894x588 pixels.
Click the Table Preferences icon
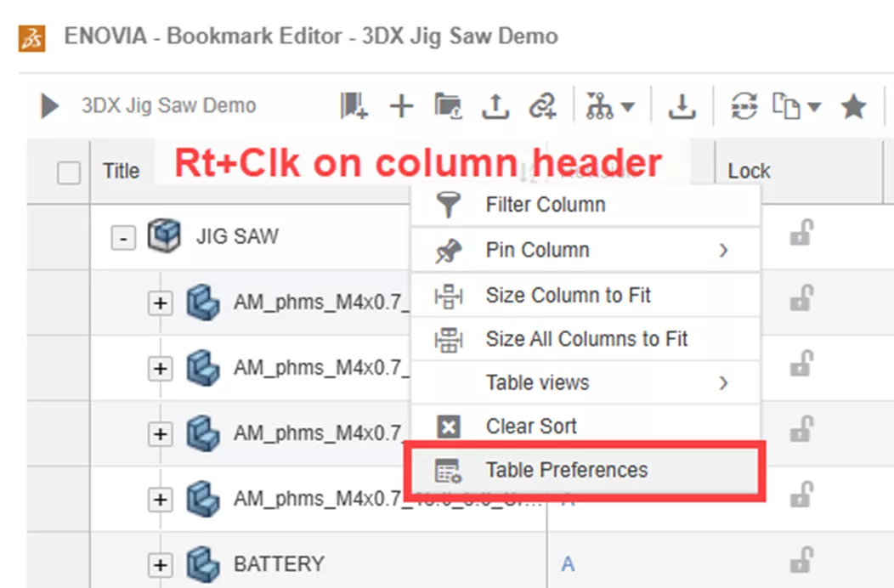click(x=449, y=471)
